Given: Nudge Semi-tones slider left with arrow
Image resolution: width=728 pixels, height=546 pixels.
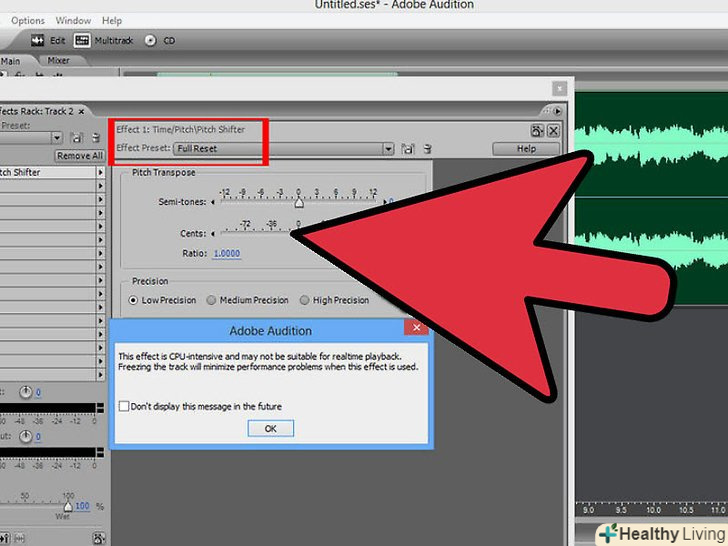Looking at the screenshot, I should [x=213, y=202].
